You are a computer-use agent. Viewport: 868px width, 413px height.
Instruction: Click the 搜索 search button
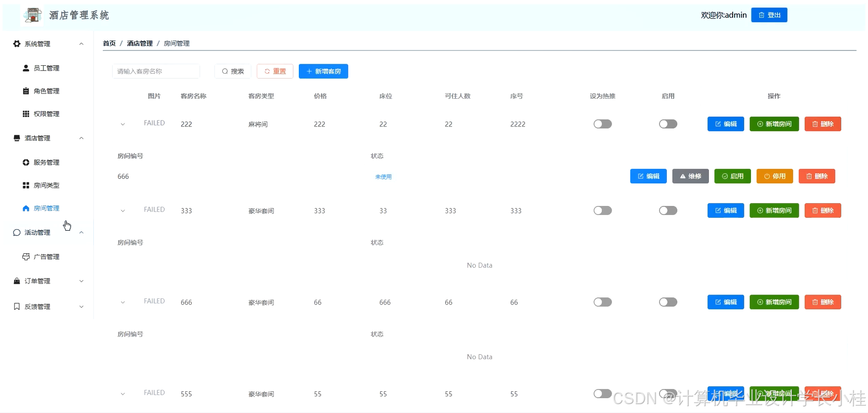[233, 71]
